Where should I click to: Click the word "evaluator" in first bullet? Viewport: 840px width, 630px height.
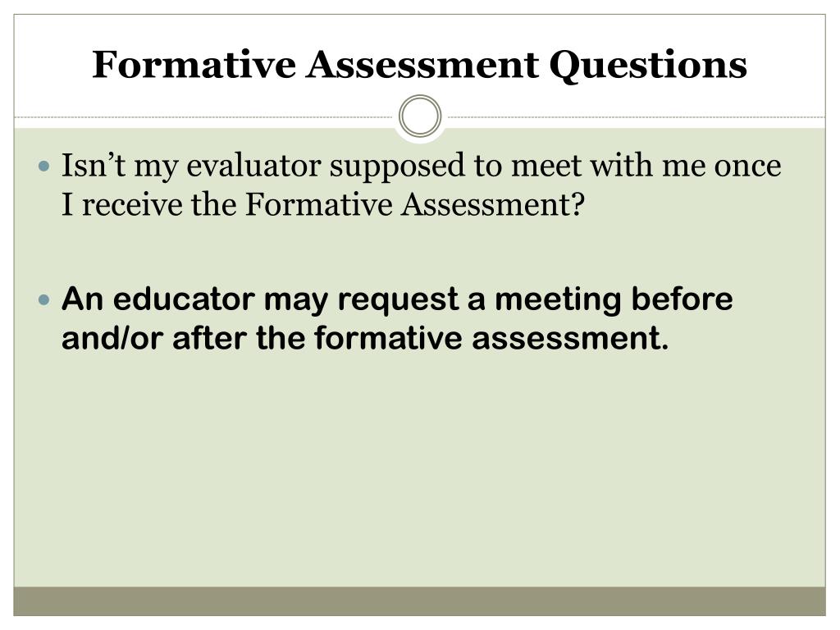click(x=253, y=165)
